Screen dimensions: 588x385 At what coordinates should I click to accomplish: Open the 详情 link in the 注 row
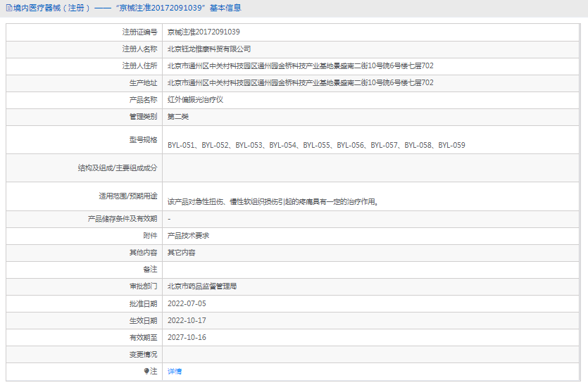point(175,371)
